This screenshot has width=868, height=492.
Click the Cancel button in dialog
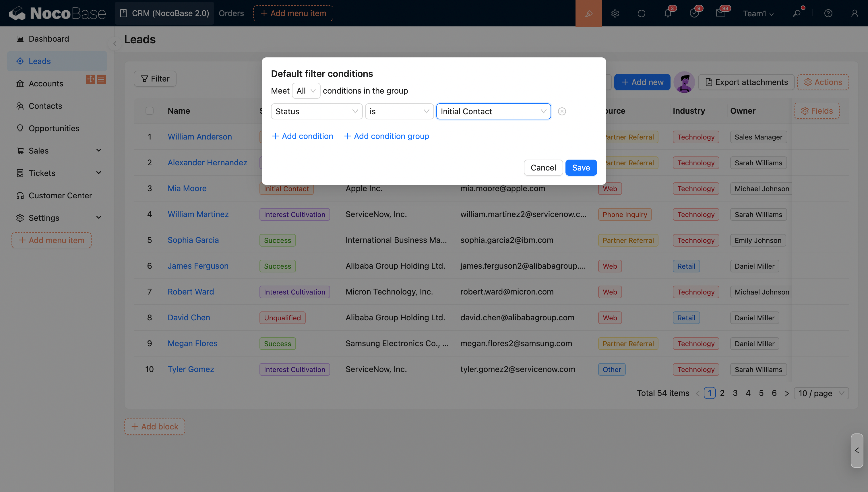[543, 168]
